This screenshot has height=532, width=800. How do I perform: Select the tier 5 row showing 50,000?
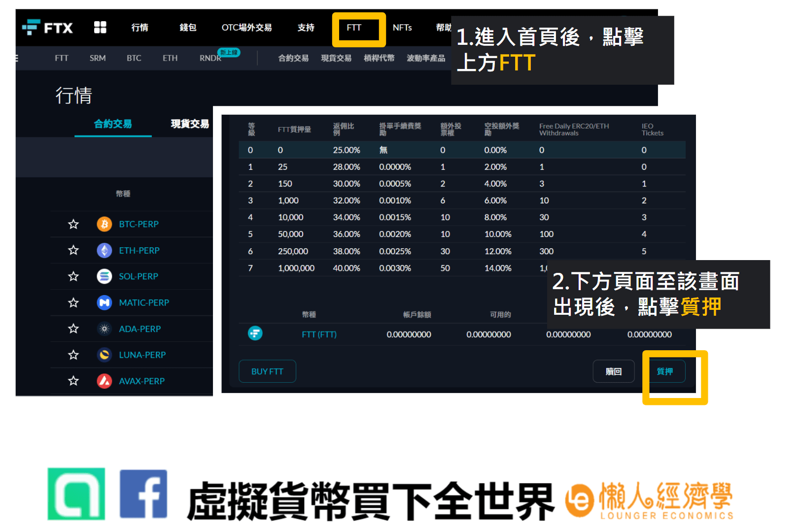462,234
